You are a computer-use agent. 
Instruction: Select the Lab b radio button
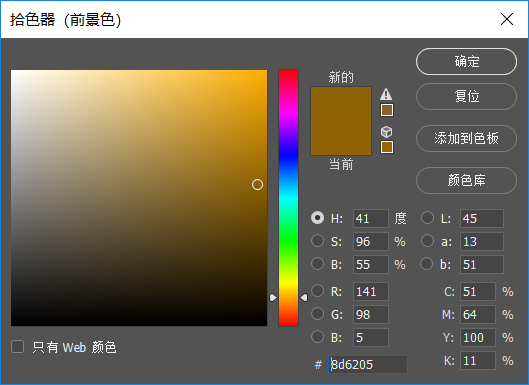[427, 264]
